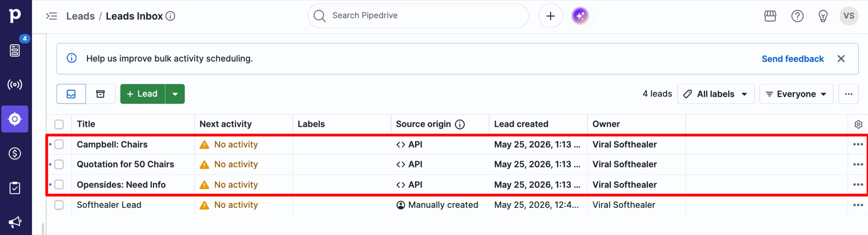Open the Everyone owner filter dropdown
The height and width of the screenshot is (235, 868).
pos(796,94)
